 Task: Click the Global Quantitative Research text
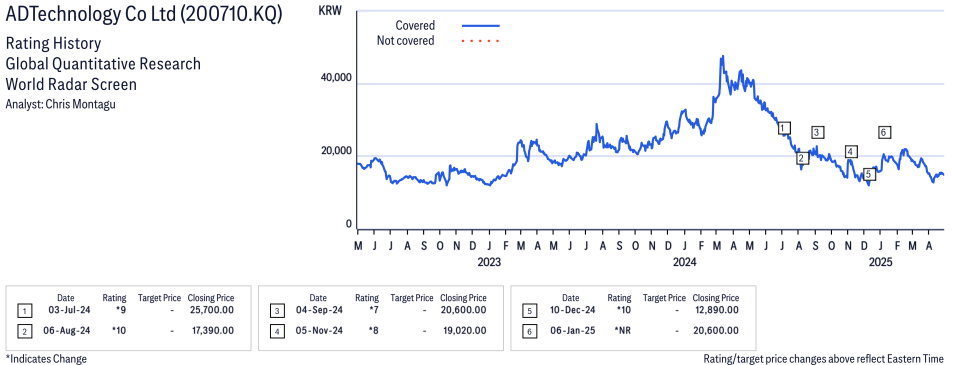pos(103,64)
